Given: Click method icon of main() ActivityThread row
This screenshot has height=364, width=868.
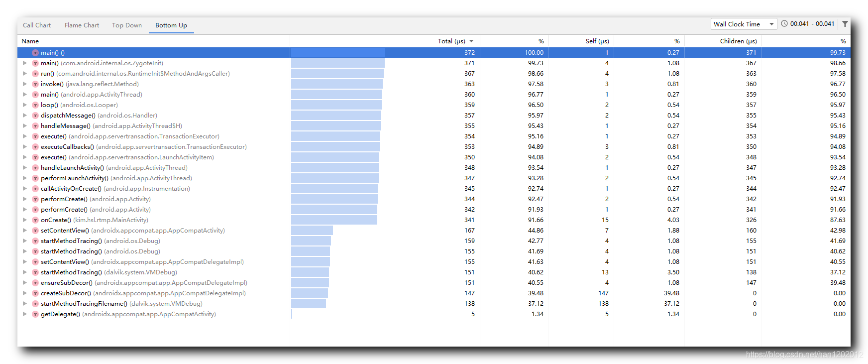Looking at the screenshot, I should coord(35,95).
